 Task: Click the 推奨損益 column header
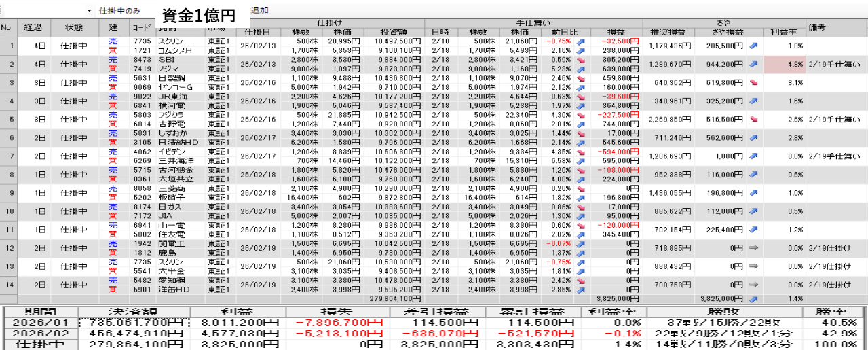tap(668, 32)
